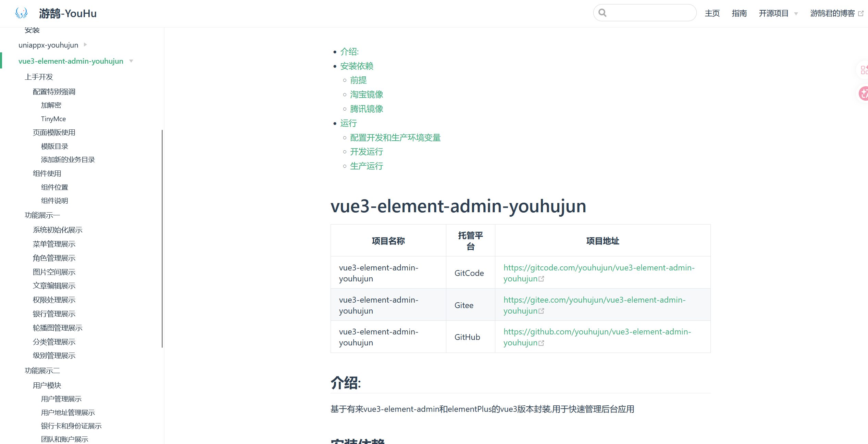Open 指南 in top navigation
Viewport: 868px width, 444px height.
[739, 13]
